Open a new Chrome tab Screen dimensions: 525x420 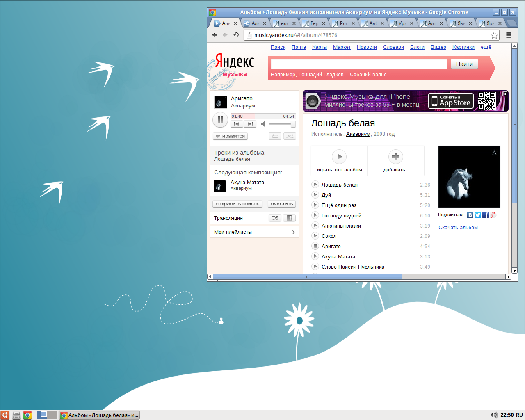[511, 23]
